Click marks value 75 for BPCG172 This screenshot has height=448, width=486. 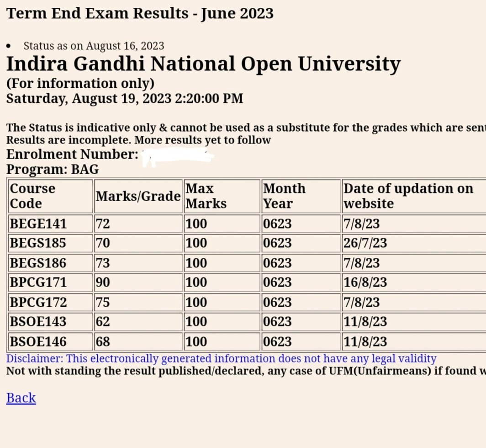103,303
